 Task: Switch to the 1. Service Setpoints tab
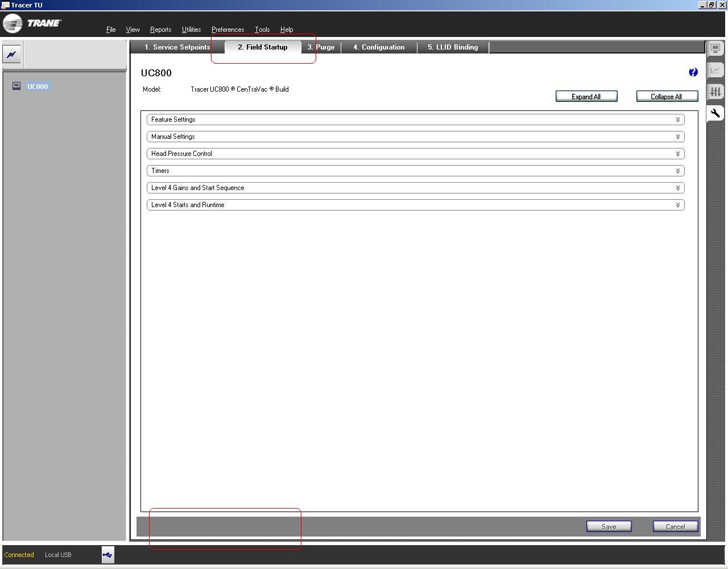click(177, 47)
